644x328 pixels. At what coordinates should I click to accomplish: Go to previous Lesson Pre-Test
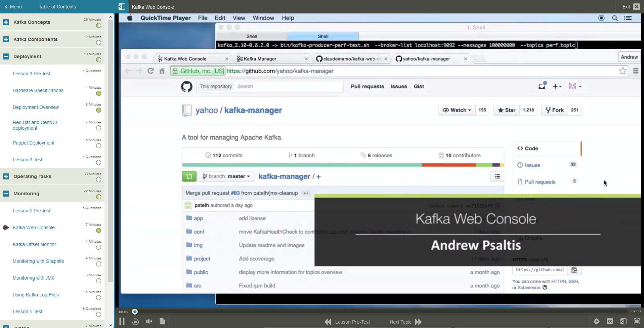tap(347, 322)
